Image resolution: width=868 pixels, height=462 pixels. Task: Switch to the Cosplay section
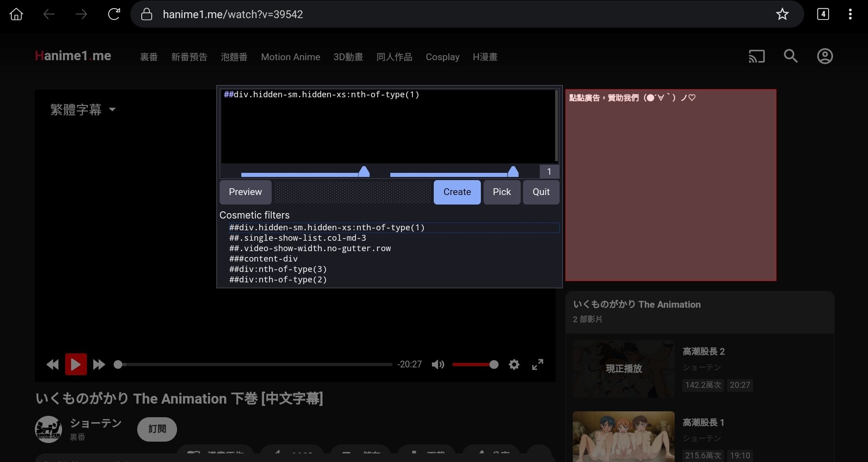(442, 57)
